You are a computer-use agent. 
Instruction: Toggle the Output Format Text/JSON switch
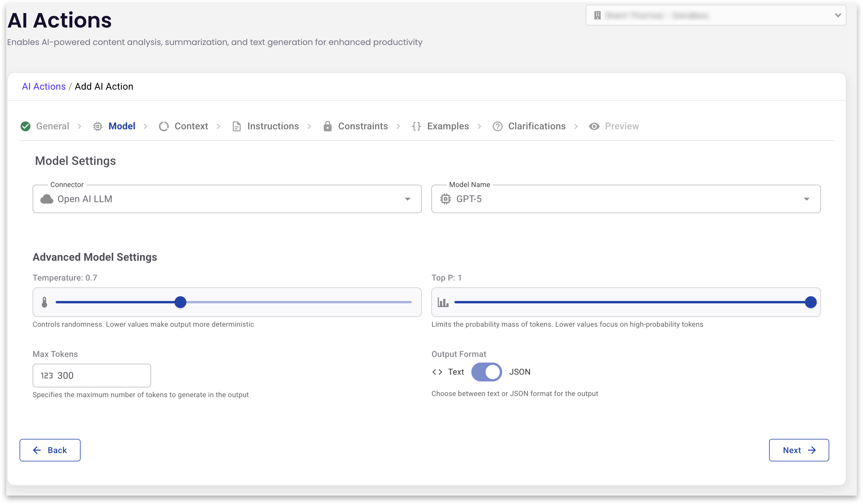coord(486,372)
